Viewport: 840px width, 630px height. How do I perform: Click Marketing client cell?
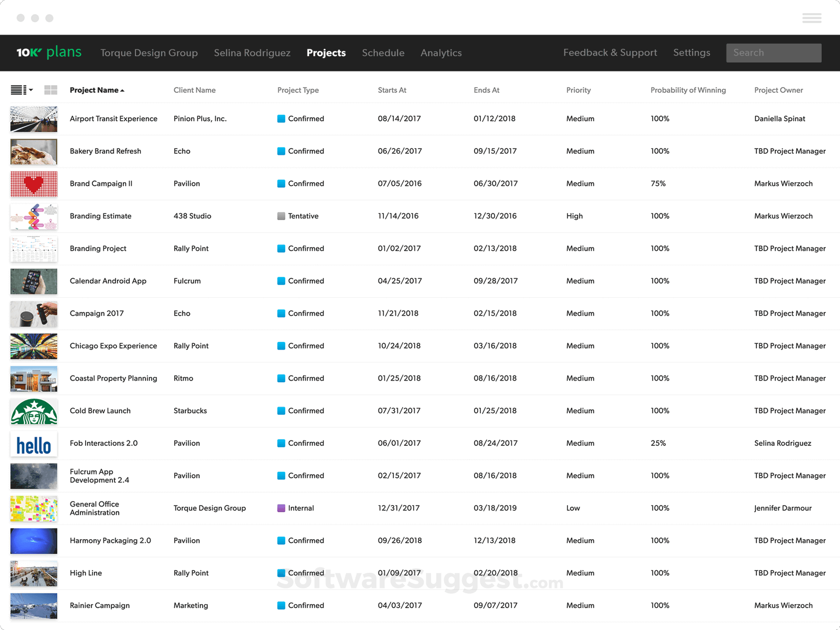pos(191,605)
